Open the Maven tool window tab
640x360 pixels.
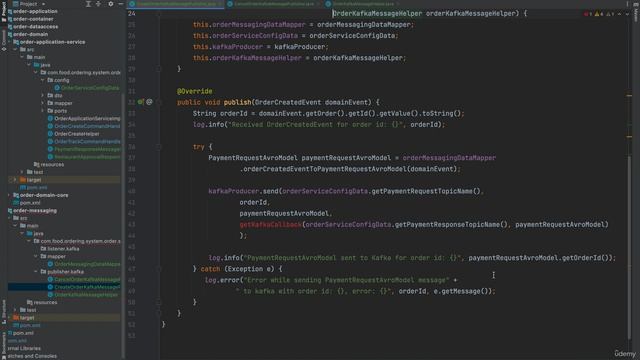pos(636,12)
